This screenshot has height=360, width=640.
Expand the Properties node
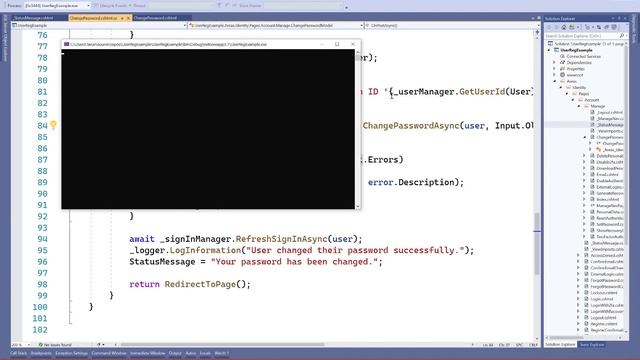pos(554,69)
